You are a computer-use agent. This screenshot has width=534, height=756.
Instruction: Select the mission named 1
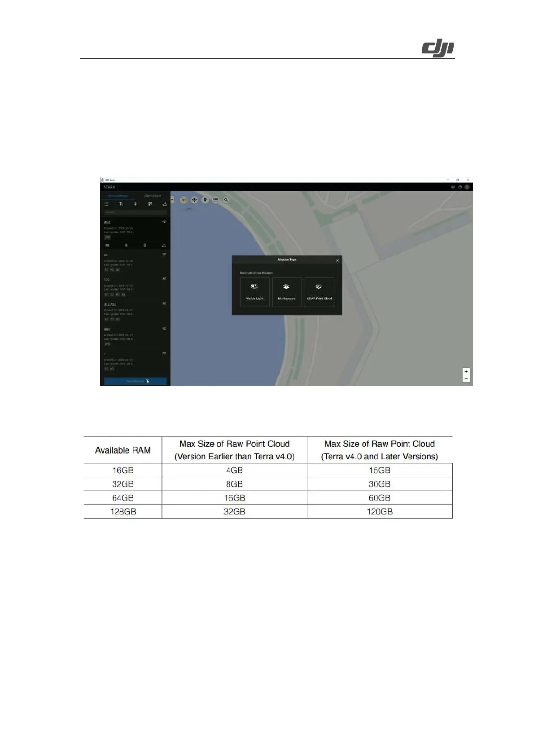point(135,361)
